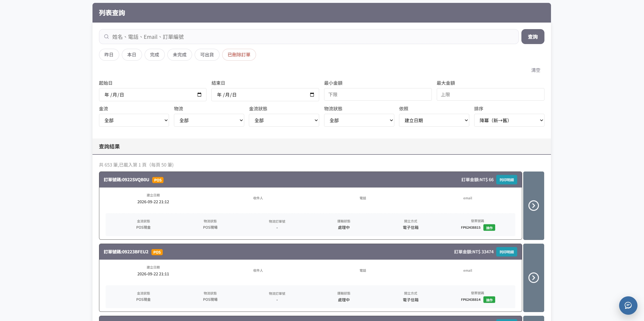
Task: Click the POS badge on order 09223BFEU2
Action: 157,252
